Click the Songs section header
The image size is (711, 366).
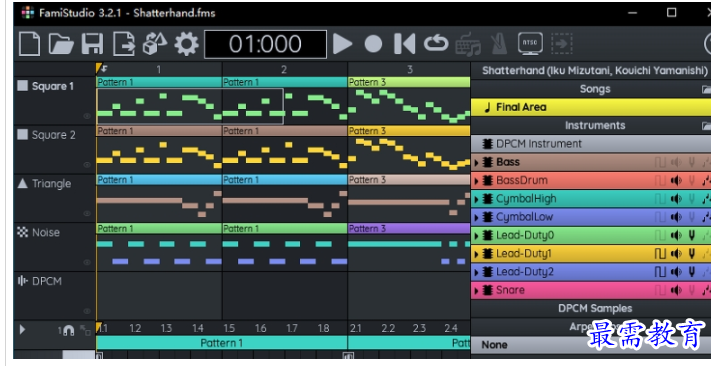[591, 89]
